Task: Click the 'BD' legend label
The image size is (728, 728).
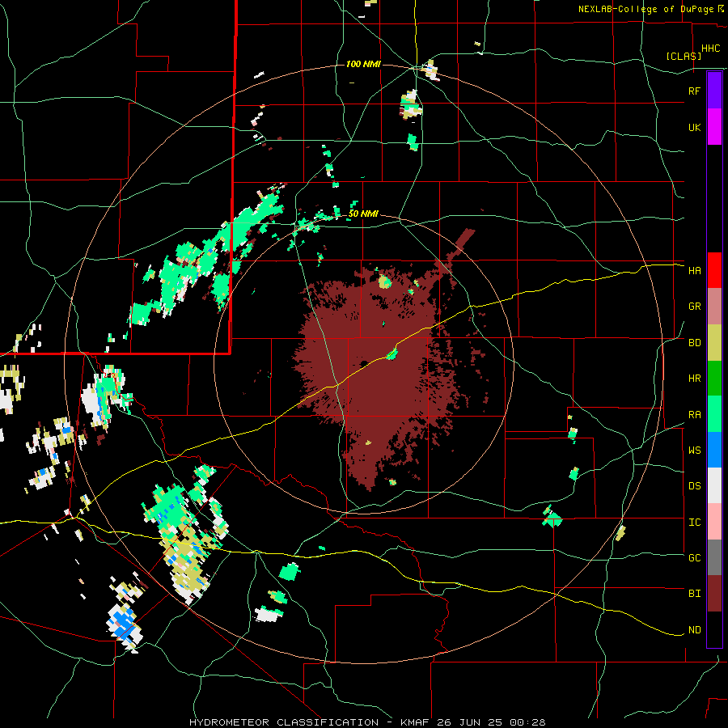Action: tap(695, 343)
